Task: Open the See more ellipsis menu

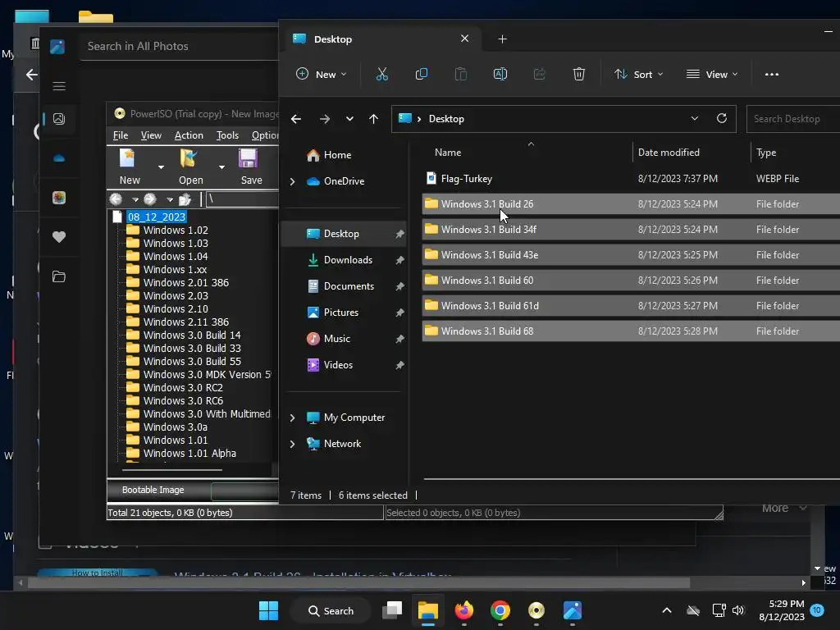Action: pos(771,75)
